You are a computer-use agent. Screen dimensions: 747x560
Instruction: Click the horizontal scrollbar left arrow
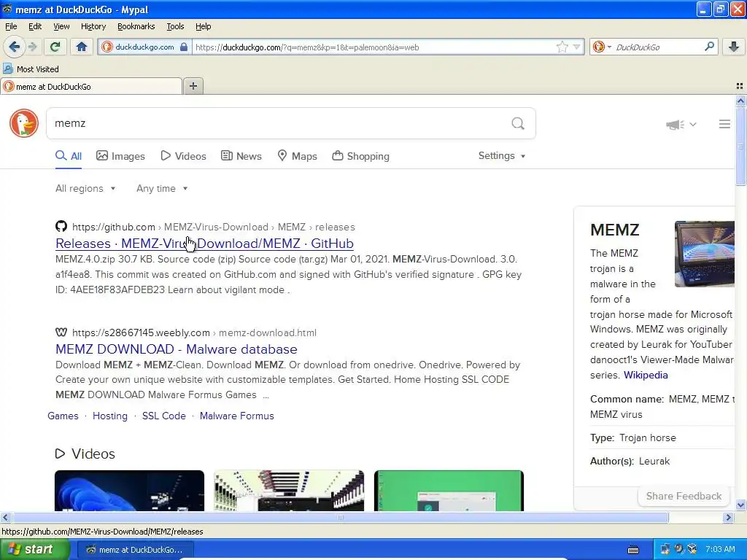(x=5, y=517)
